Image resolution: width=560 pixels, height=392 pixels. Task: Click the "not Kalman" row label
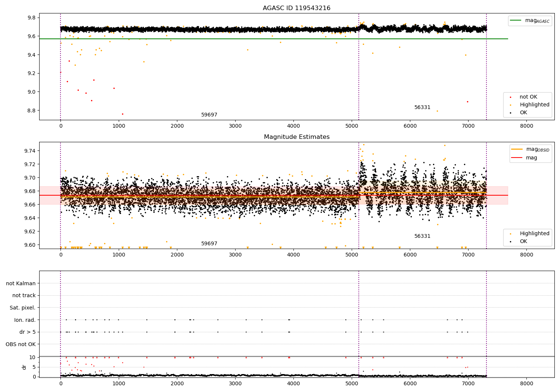click(21, 284)
